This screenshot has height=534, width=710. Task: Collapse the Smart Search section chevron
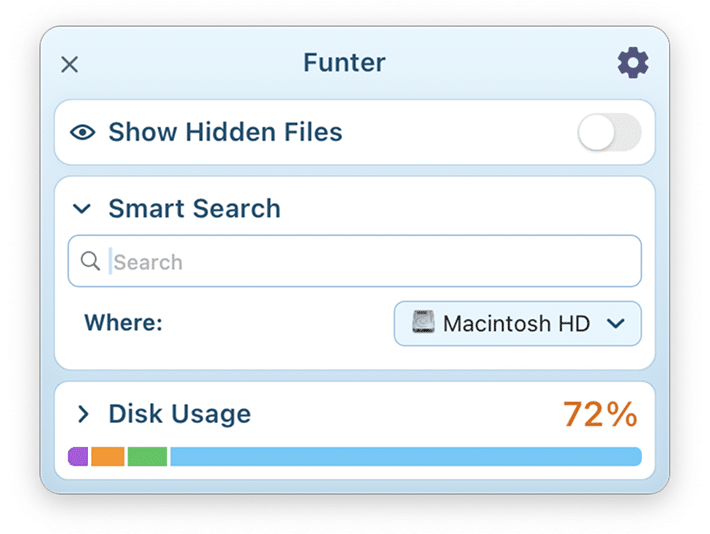point(82,209)
